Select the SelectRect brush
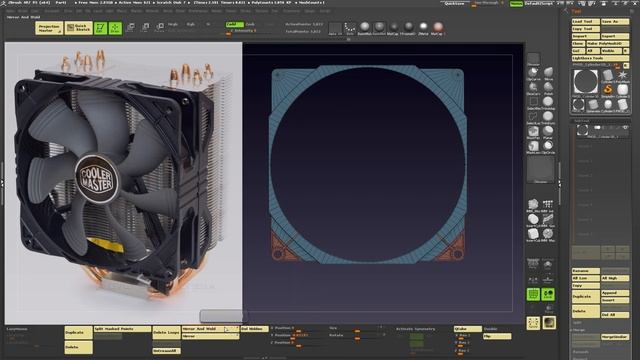This screenshot has height=360, width=640. click(x=533, y=103)
